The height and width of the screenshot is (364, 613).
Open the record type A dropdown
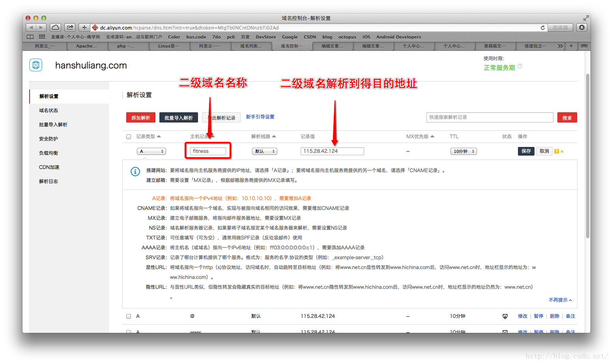tap(151, 151)
